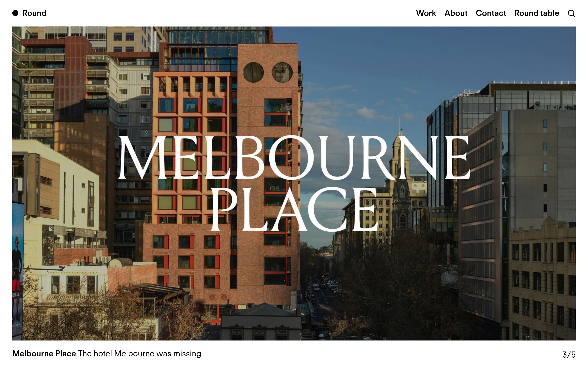Open the Work page

(x=426, y=13)
